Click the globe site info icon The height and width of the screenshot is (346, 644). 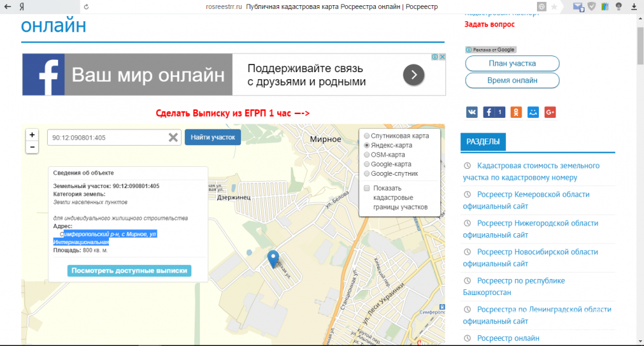[542, 6]
